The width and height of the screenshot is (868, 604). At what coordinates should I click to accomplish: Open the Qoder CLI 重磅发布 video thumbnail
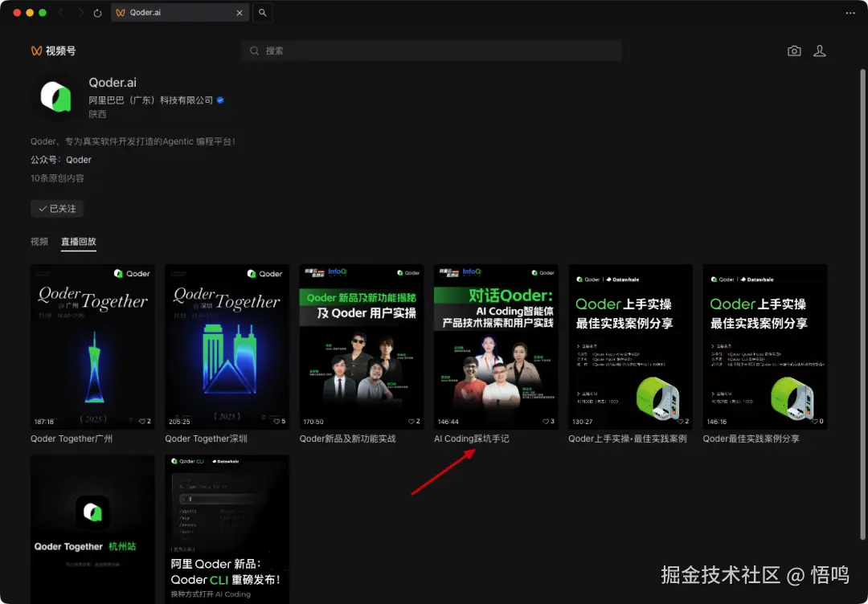(x=227, y=530)
